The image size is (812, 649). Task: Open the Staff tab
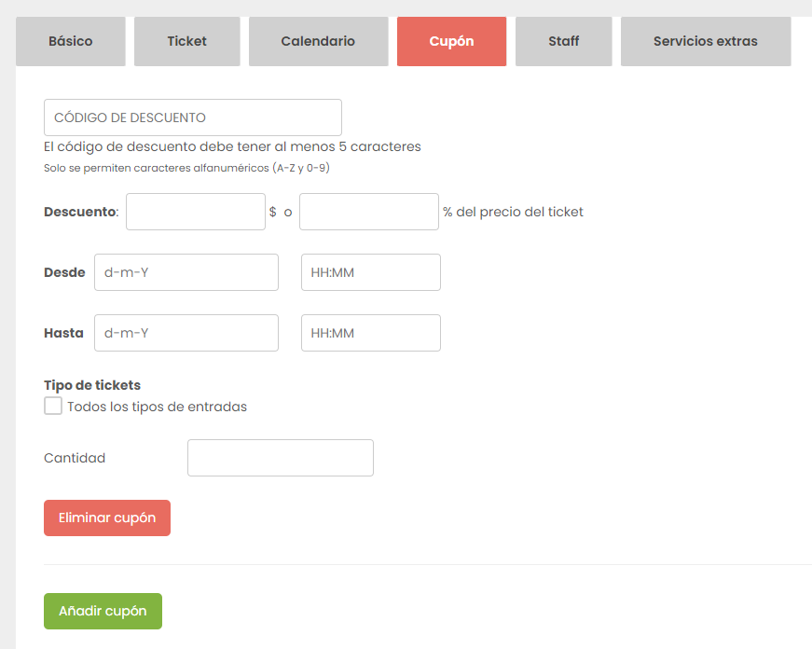coord(563,41)
